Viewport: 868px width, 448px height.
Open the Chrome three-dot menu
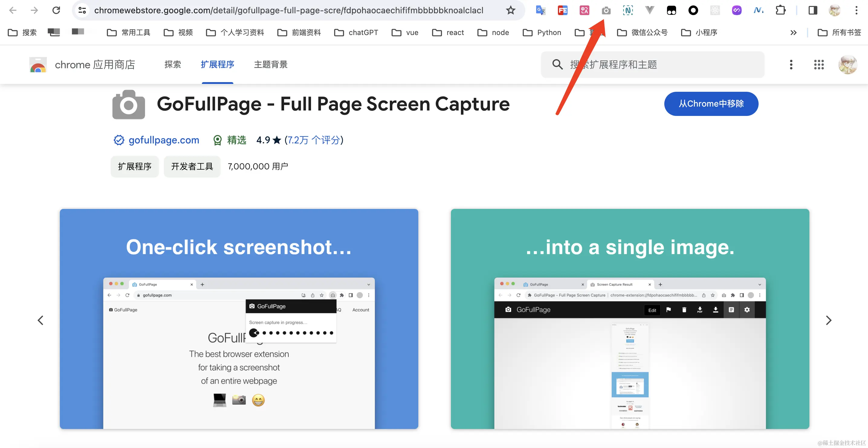click(856, 11)
